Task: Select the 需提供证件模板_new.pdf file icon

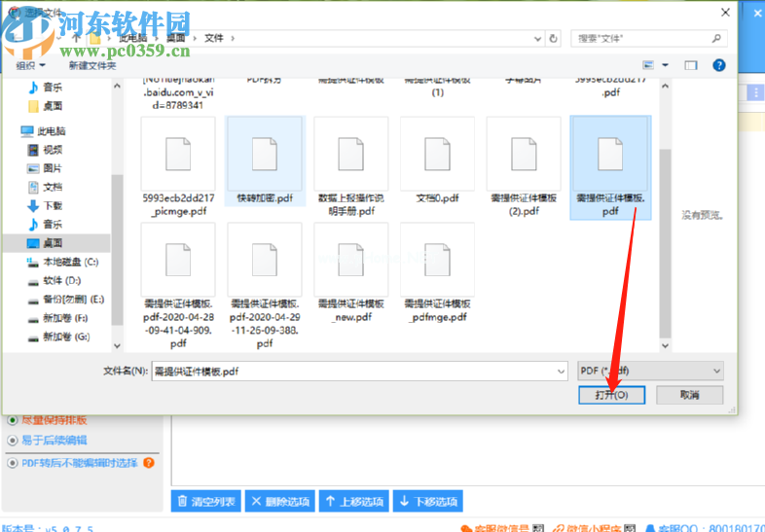Action: pyautogui.click(x=350, y=260)
